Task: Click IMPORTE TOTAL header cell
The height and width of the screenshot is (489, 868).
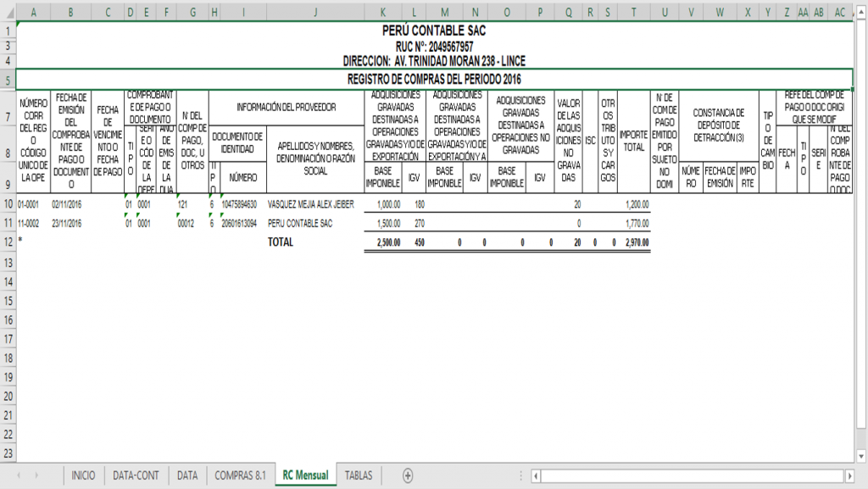Action: [634, 141]
